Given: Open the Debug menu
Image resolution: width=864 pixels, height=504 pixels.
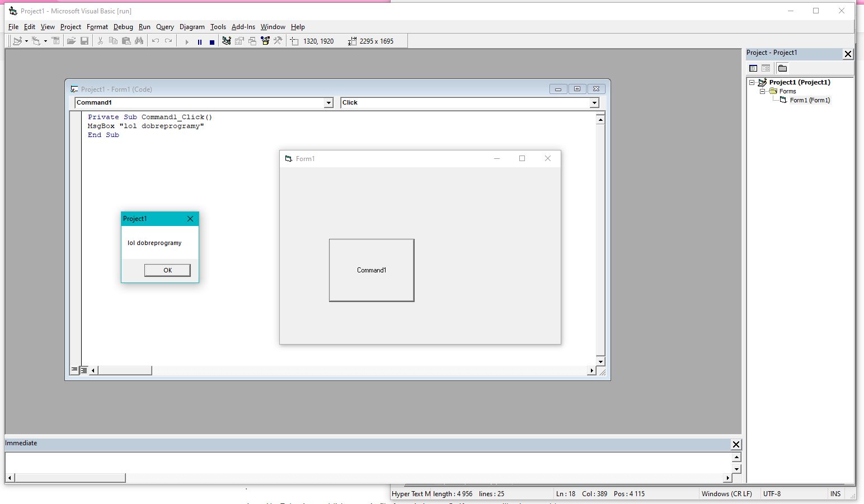Looking at the screenshot, I should pos(123,27).
